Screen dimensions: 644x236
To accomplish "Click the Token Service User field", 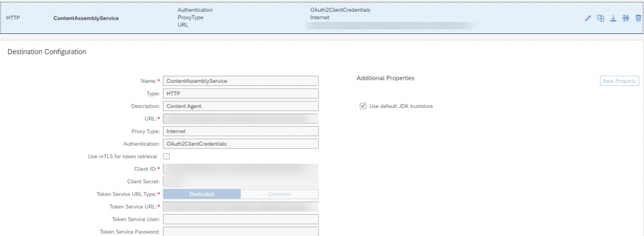I will (241, 219).
